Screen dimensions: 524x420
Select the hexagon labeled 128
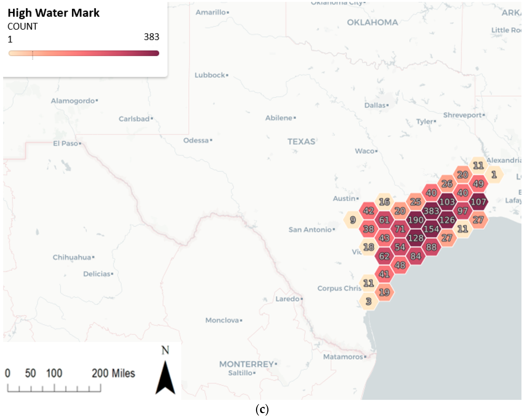[x=416, y=238]
